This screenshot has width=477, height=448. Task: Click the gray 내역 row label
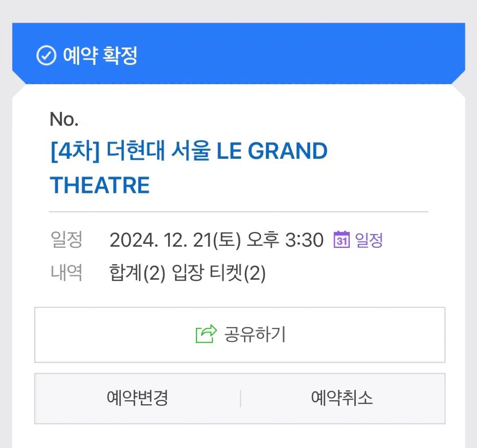[x=66, y=273]
